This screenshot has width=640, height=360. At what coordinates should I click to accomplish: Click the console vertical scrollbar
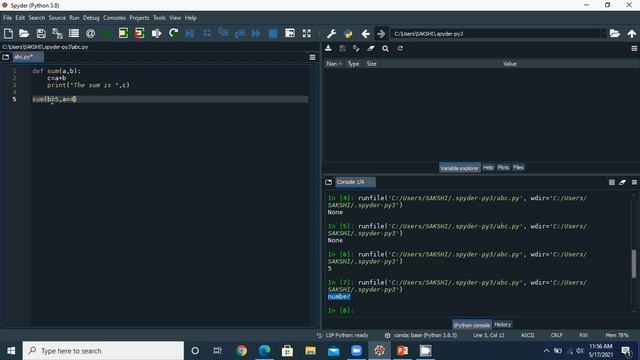click(634, 264)
